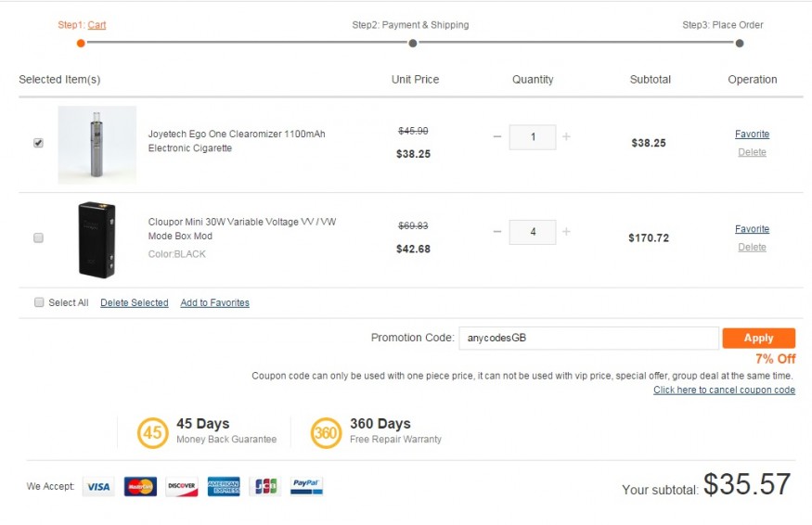Click the $38.25 unit price of Joyetech

coord(413,154)
